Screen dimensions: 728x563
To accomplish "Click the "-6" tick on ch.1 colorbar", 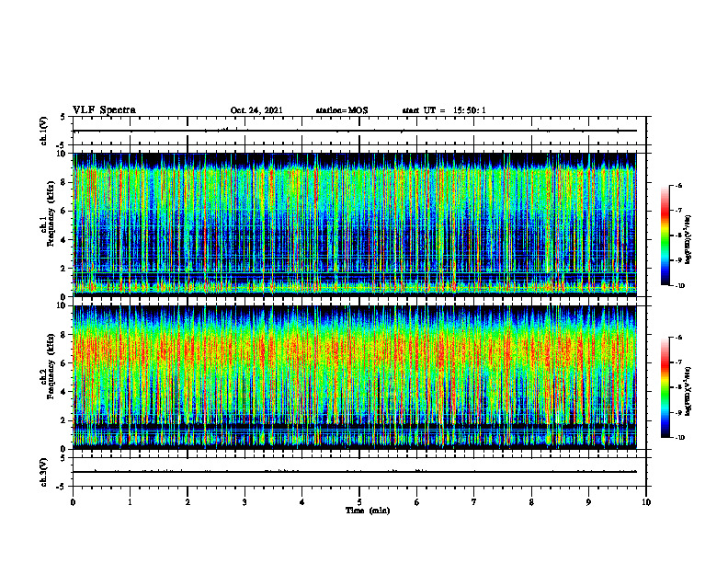I will pyautogui.click(x=678, y=186).
